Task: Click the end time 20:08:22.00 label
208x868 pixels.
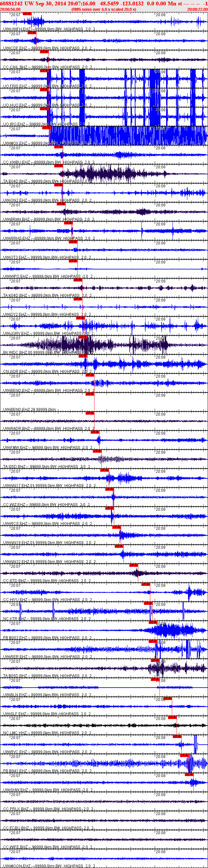Action: (x=198, y=10)
